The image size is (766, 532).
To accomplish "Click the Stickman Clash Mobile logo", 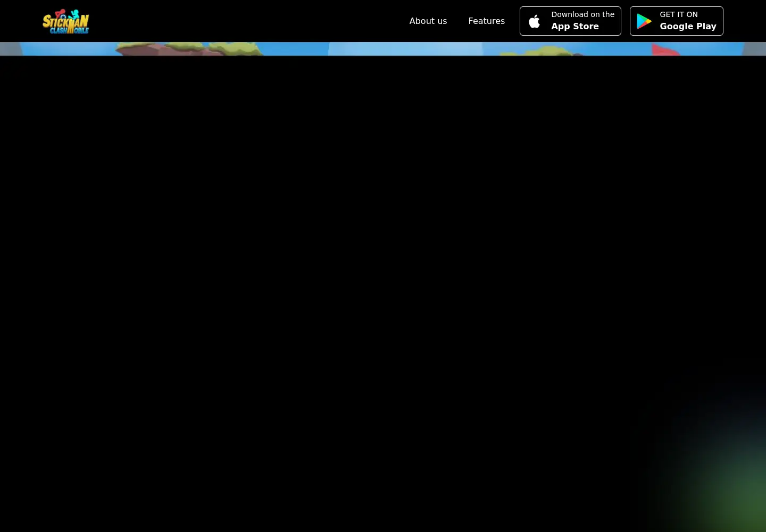I will [66, 21].
